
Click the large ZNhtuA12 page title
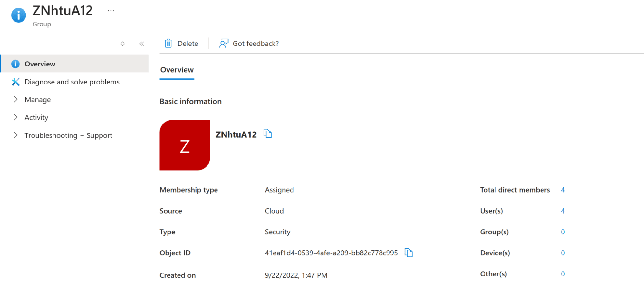[62, 11]
